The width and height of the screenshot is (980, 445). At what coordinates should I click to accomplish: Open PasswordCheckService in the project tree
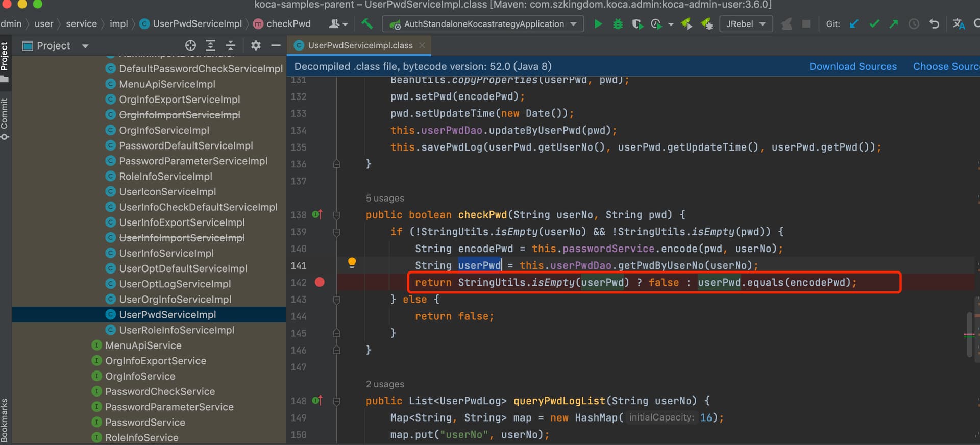pos(160,391)
